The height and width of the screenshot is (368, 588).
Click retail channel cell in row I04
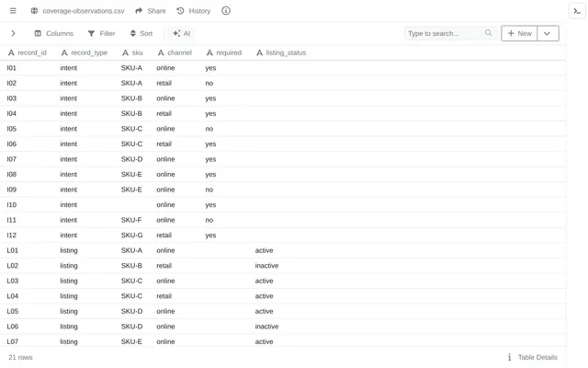click(164, 113)
